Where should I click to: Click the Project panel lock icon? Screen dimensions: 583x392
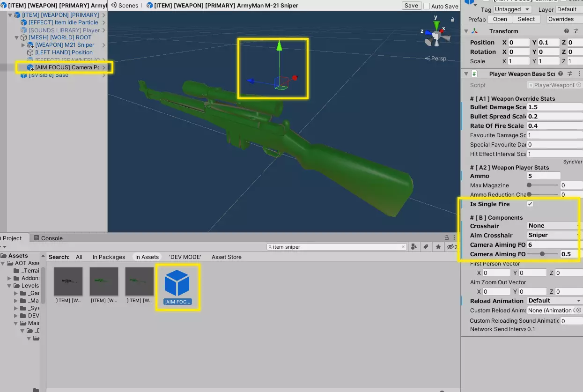pos(446,238)
